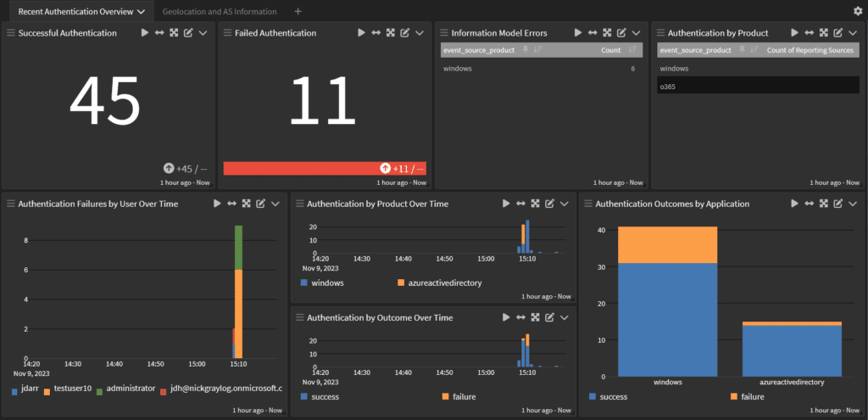Click the orange testuser10 legend swatch
The image size is (868, 420).
(48, 390)
